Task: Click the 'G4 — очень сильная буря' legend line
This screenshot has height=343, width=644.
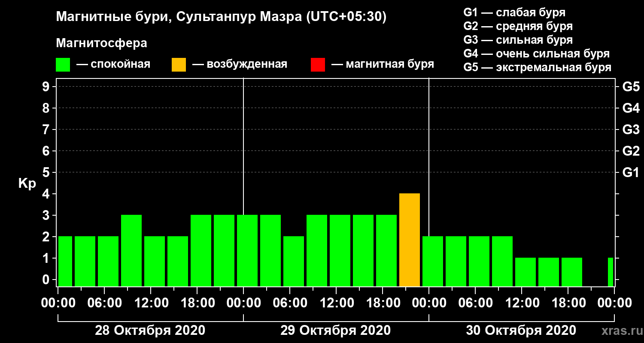Action: click(x=537, y=54)
